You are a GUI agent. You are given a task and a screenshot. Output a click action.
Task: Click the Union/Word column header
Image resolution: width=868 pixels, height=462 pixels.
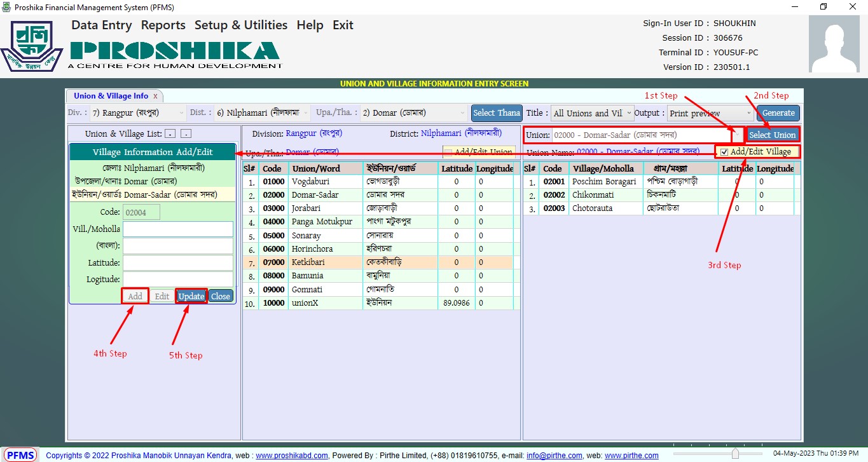coord(326,168)
